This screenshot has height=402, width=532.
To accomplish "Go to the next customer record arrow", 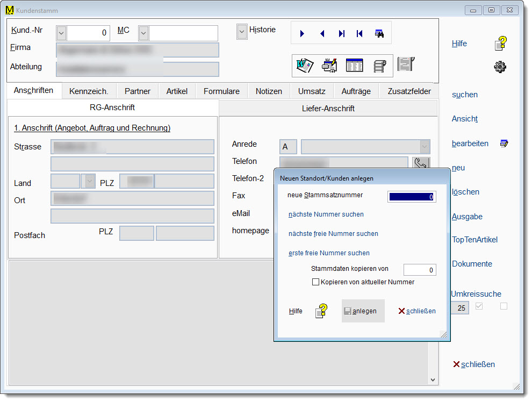I will (x=303, y=33).
